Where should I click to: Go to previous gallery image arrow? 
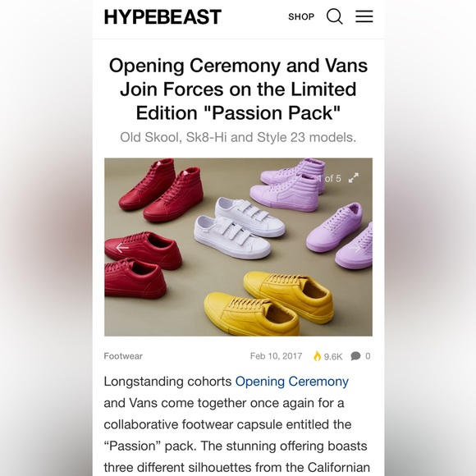click(x=122, y=247)
